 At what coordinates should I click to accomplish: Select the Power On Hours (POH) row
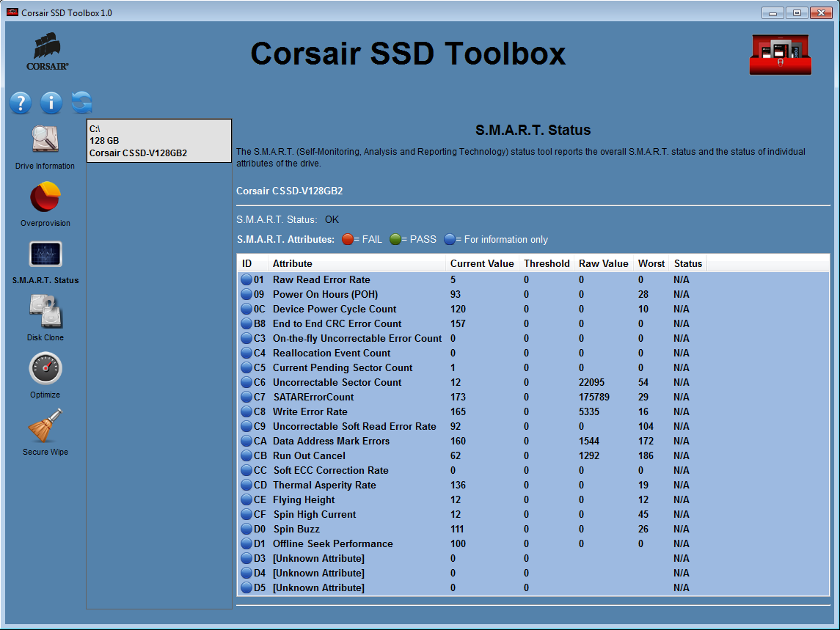coord(533,294)
